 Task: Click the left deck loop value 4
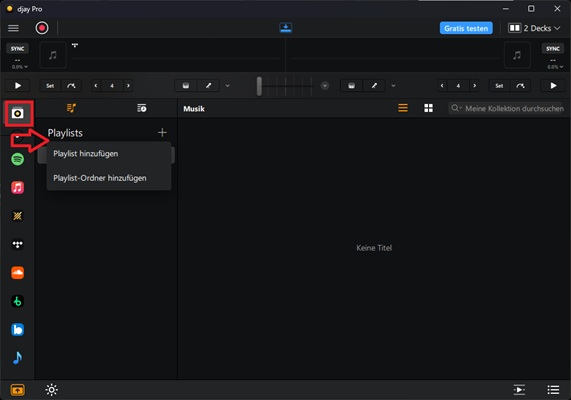(x=112, y=86)
